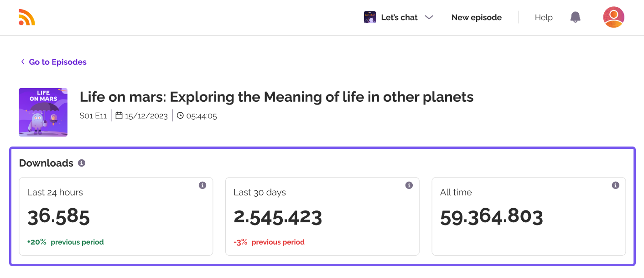The height and width of the screenshot is (278, 644).
Task: Open the notifications bell
Action: pyautogui.click(x=575, y=17)
